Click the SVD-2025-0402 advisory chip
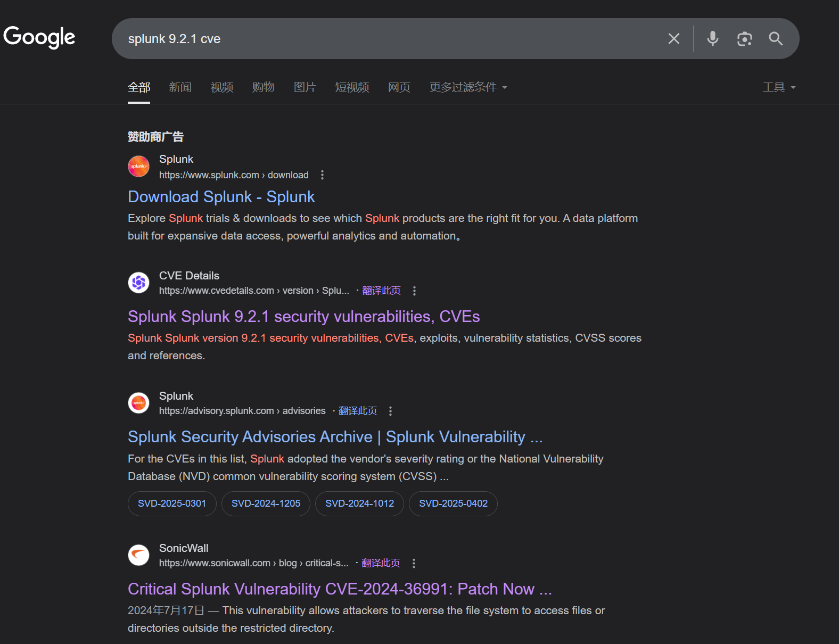The height and width of the screenshot is (644, 839). [x=453, y=503]
